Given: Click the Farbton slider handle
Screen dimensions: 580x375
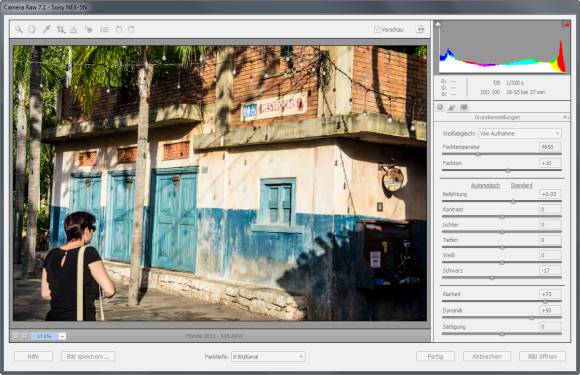Looking at the screenshot, I should tap(508, 170).
